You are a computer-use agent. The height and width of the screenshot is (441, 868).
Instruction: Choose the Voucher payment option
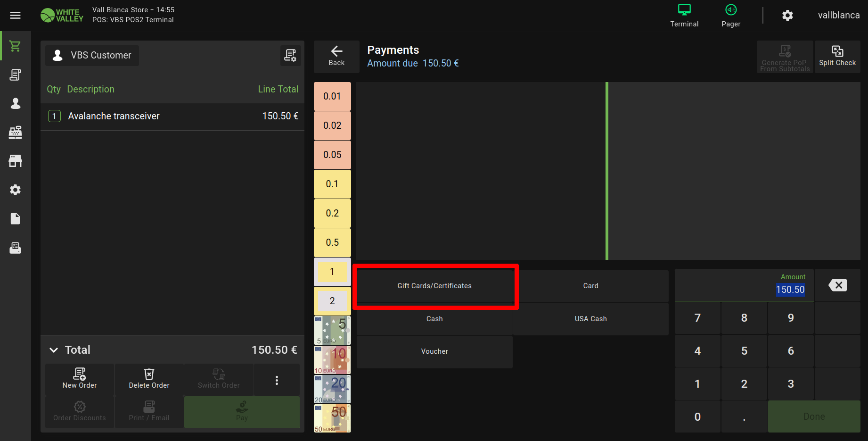pyautogui.click(x=434, y=351)
